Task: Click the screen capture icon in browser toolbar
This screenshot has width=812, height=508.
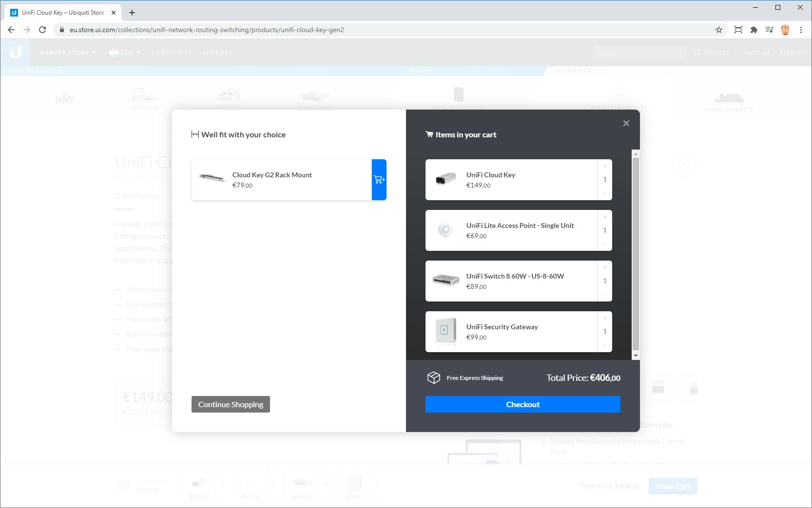Action: (738, 30)
